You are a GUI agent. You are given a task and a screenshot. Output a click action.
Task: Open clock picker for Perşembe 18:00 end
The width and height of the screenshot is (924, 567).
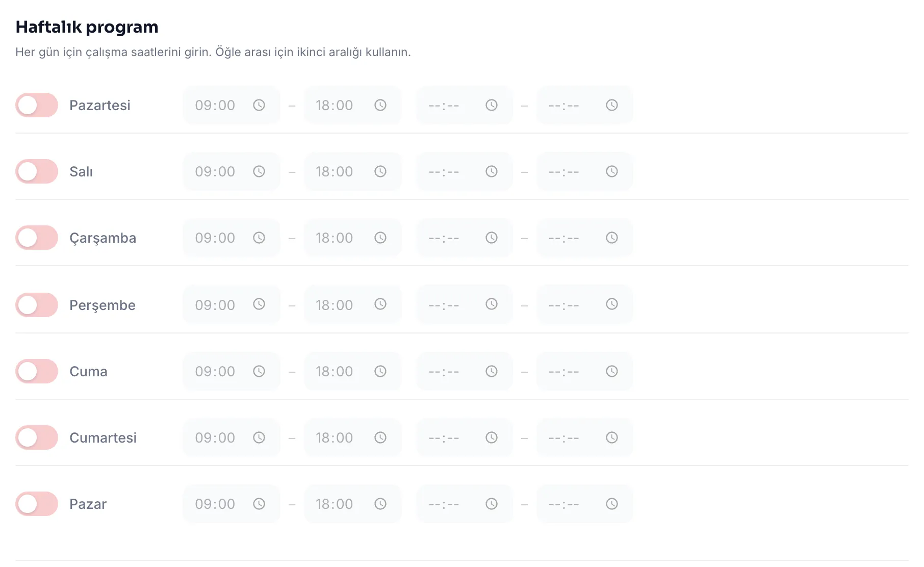(x=380, y=304)
